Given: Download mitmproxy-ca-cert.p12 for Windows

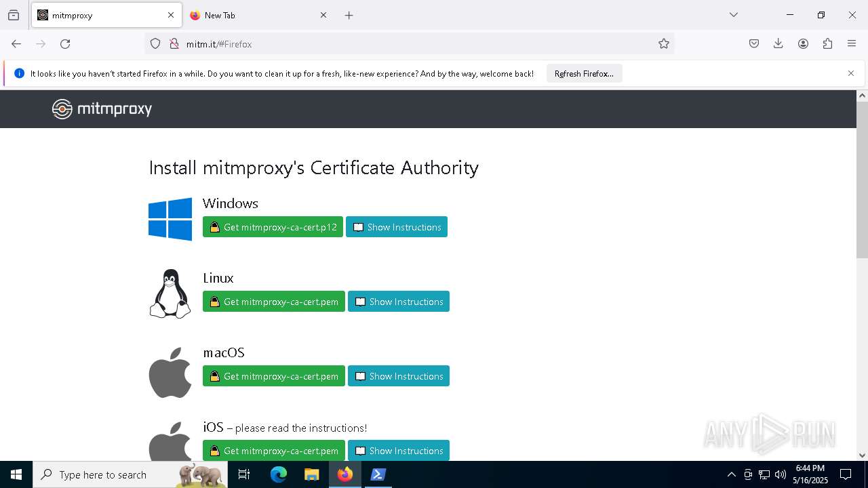Looking at the screenshot, I should (x=273, y=227).
